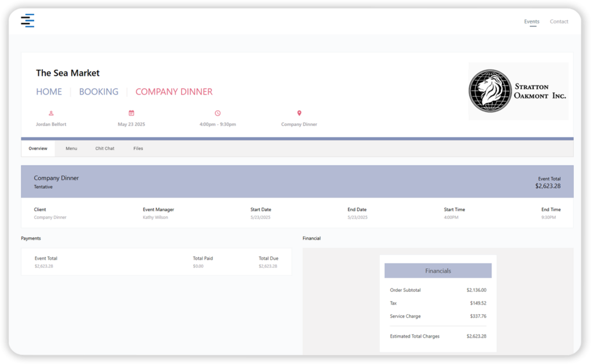This screenshot has width=591, height=364.
Task: Click the Stratton Oakmont Inc. company logo
Action: (x=518, y=91)
